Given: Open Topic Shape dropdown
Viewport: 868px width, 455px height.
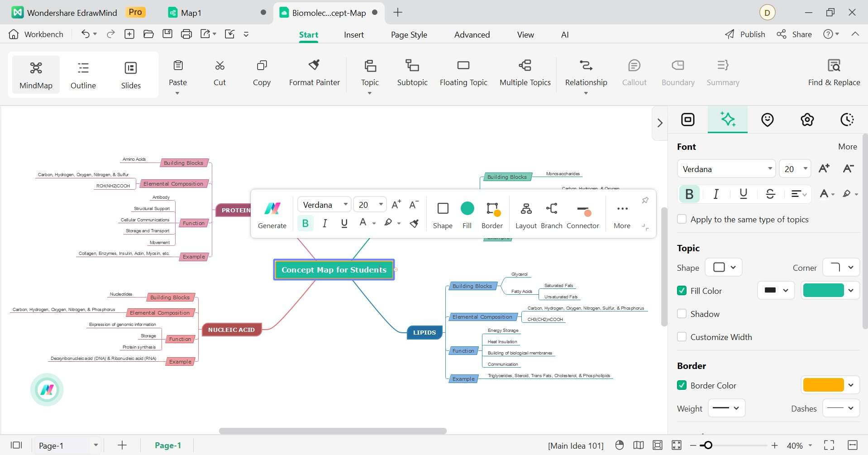Looking at the screenshot, I should [x=724, y=267].
